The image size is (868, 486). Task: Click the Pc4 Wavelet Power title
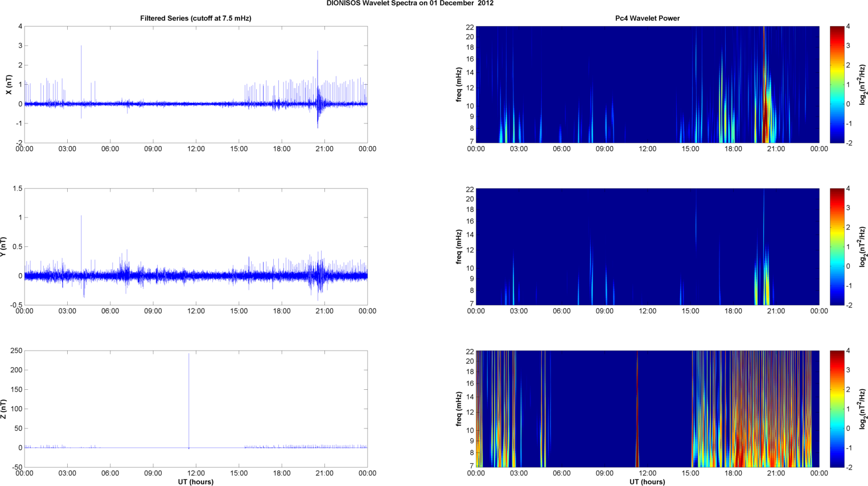647,18
